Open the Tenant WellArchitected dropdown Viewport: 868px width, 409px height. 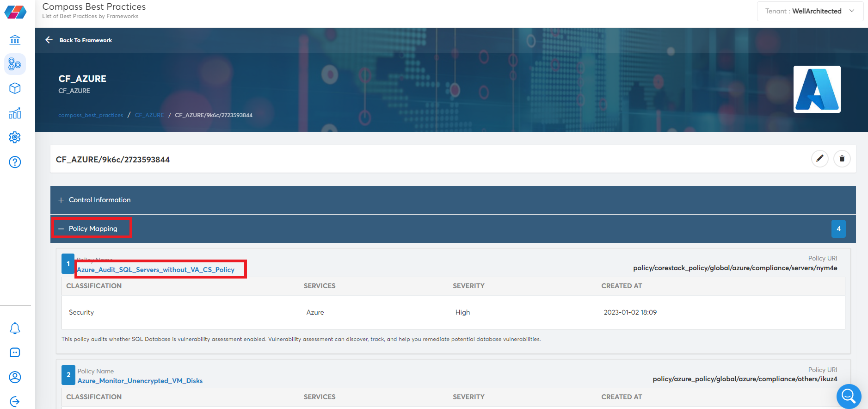[810, 11]
